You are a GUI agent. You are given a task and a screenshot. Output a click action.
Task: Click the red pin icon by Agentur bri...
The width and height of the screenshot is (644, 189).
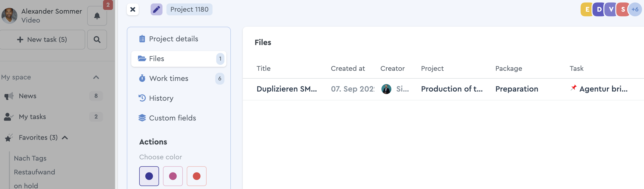pos(573,88)
